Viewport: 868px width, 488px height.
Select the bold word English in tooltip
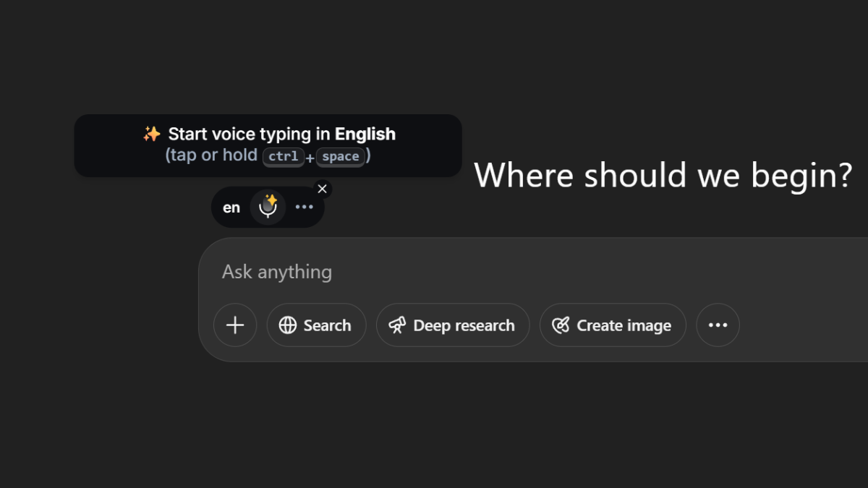(x=365, y=134)
